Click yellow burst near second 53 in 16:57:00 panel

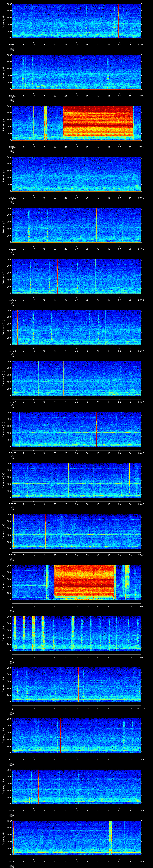coord(127,582)
